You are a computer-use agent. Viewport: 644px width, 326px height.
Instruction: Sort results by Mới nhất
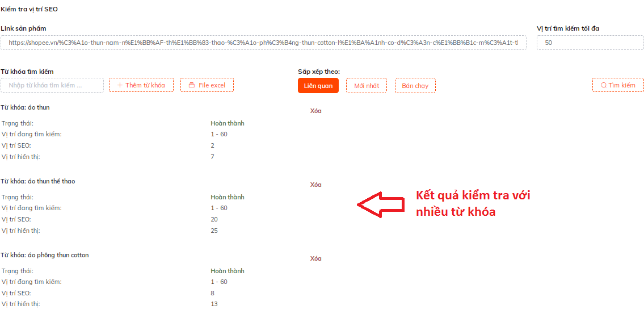pos(367,85)
